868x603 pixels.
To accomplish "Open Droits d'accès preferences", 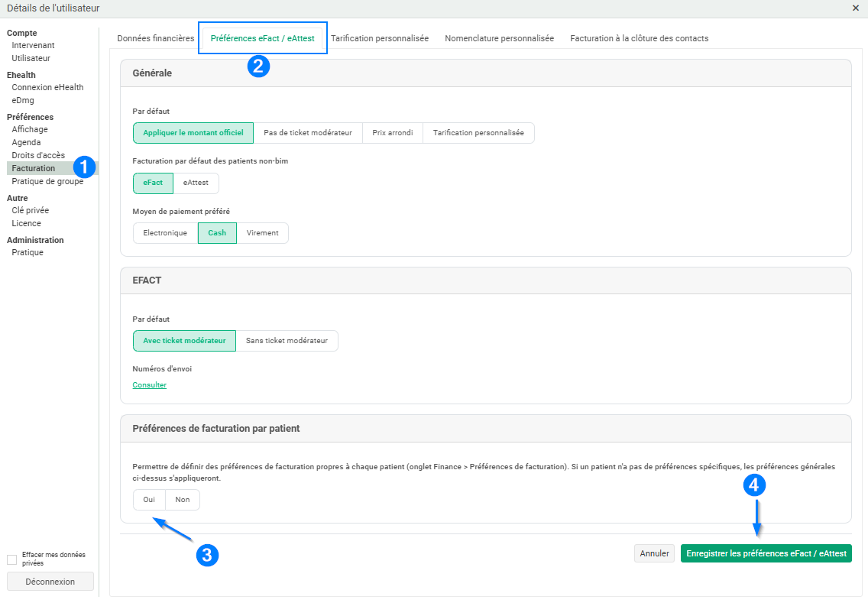I will (38, 155).
